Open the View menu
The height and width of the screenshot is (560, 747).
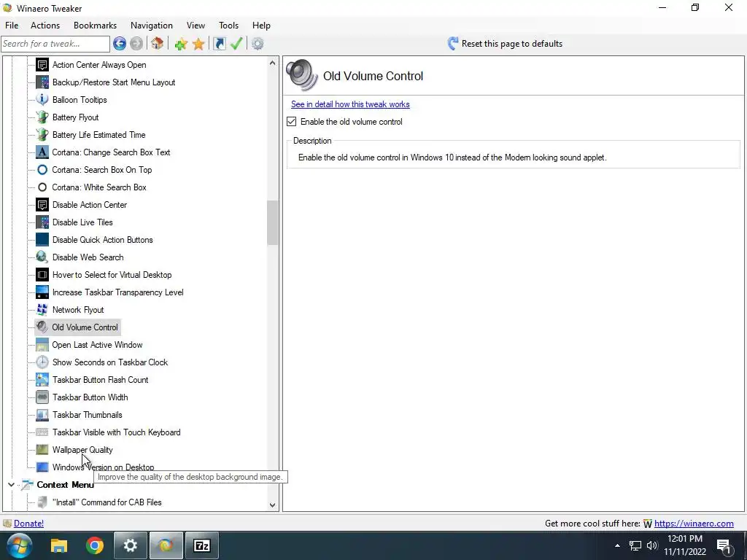tap(196, 26)
